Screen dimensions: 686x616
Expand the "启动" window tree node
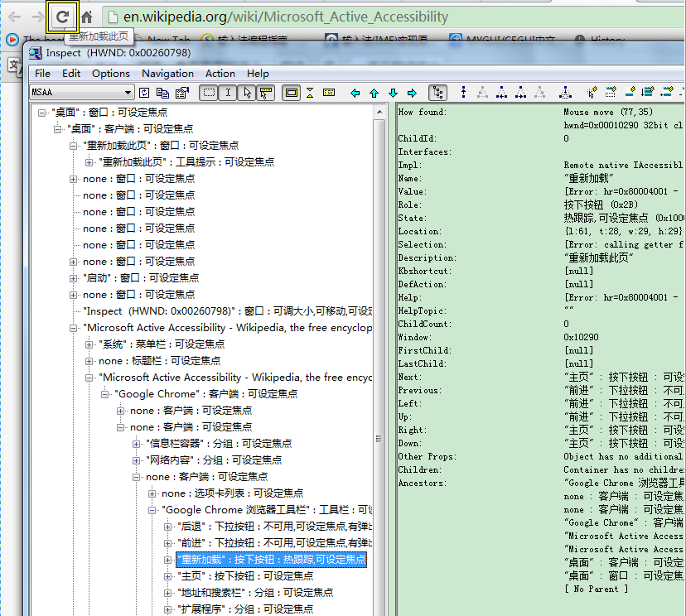click(74, 278)
